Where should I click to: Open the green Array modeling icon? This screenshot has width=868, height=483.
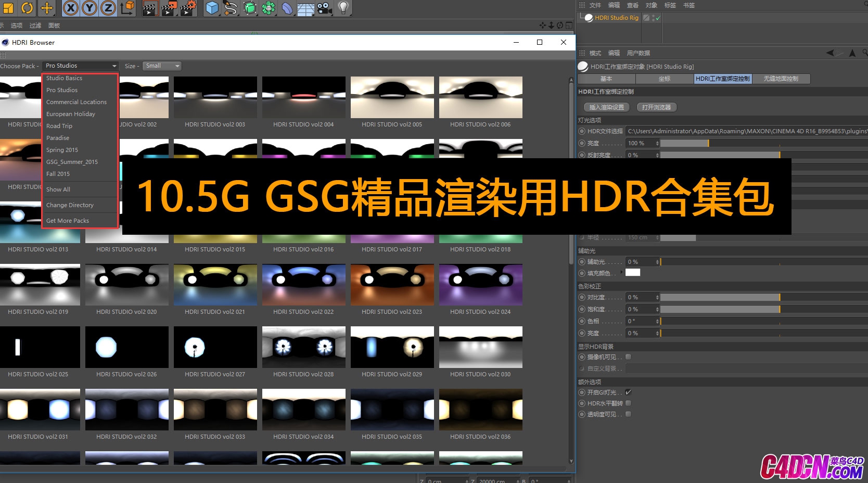(269, 8)
